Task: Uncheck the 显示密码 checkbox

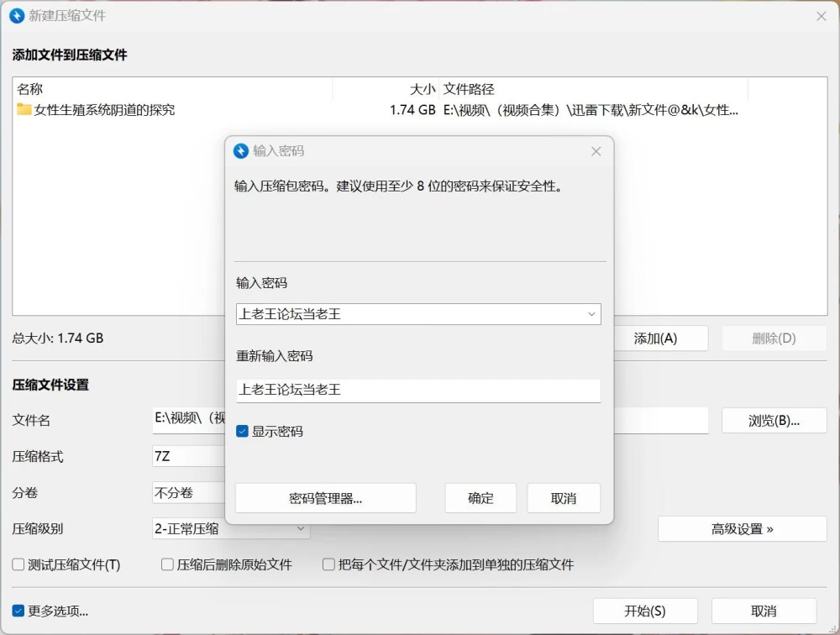Action: (x=242, y=432)
